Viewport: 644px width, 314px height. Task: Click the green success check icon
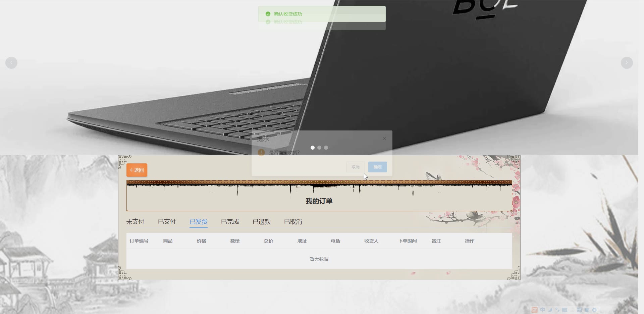[x=268, y=14]
